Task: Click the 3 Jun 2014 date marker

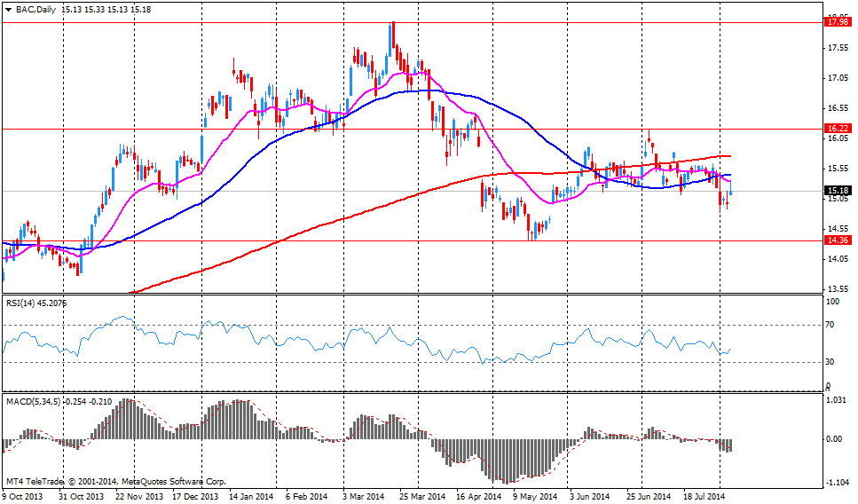Action: point(588,496)
